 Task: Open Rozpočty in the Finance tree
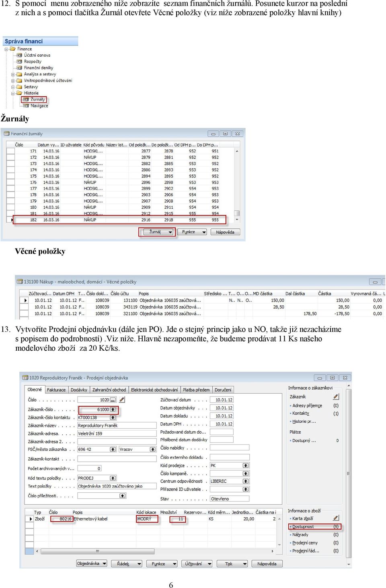[33, 62]
